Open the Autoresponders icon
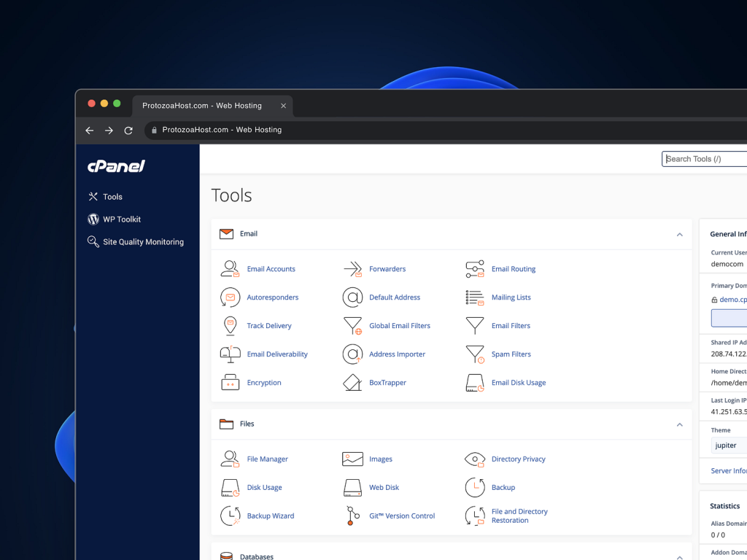This screenshot has height=560, width=747. pos(231,297)
